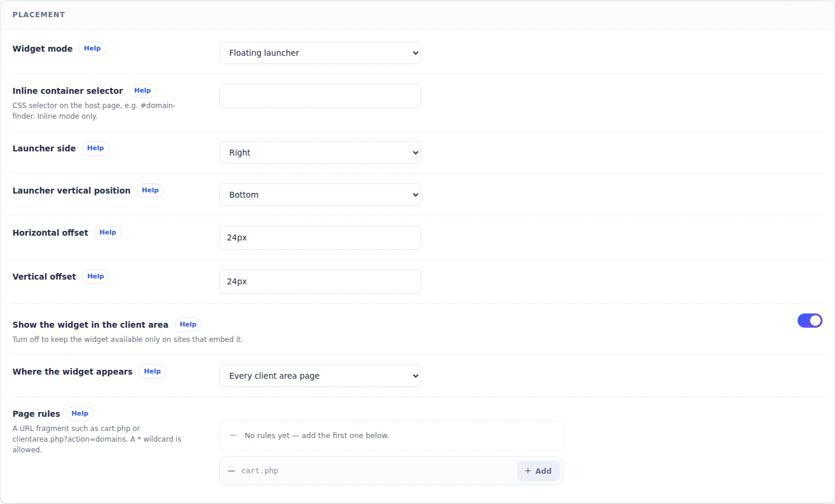Add the page rule with Add button
Viewport: 835px width, 504px height.
(x=538, y=471)
